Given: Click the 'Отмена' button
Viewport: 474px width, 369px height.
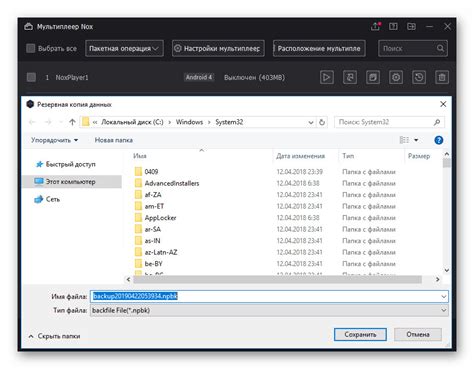Looking at the screenshot, I should 418,334.
